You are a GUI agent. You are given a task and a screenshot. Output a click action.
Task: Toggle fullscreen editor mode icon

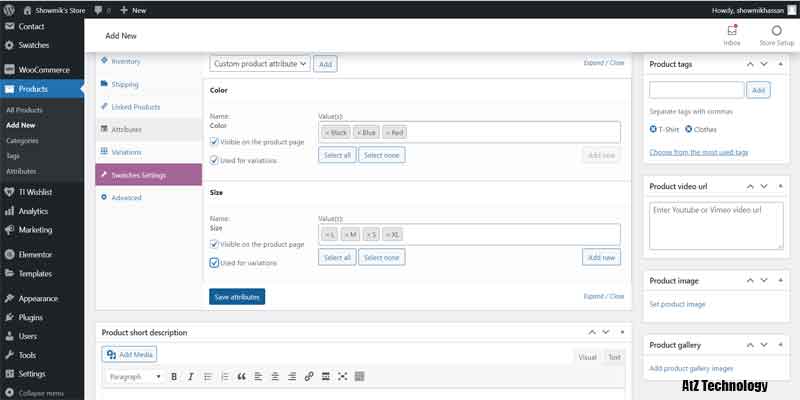click(343, 376)
